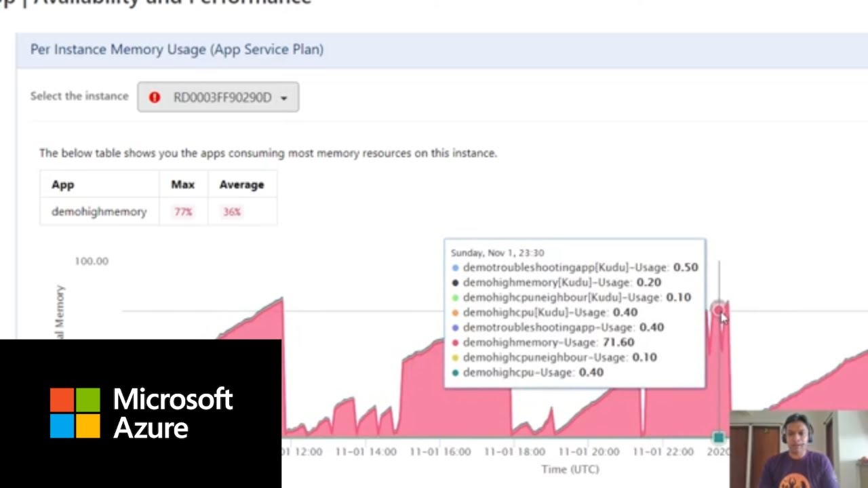Screen dimensions: 868x488
Task: Click the '11-01 20:00' x-axis label
Action: (590, 451)
